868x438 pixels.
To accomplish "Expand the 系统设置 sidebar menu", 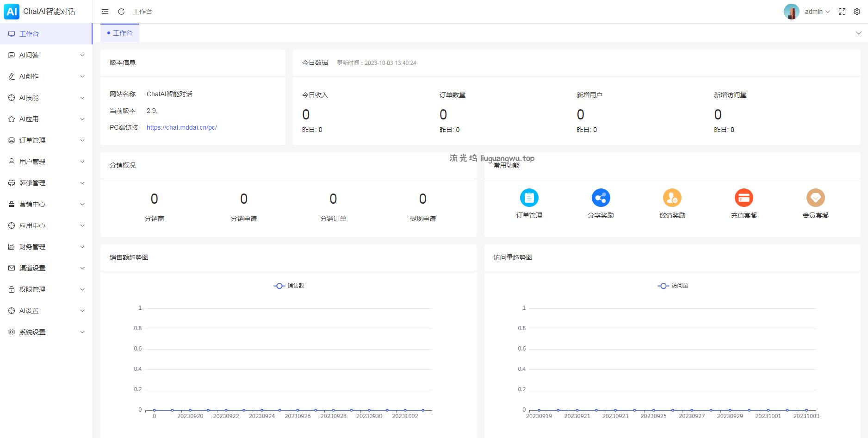I will [46, 332].
